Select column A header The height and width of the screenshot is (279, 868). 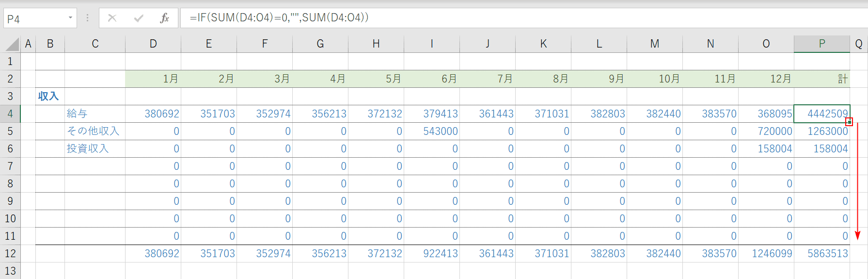28,44
